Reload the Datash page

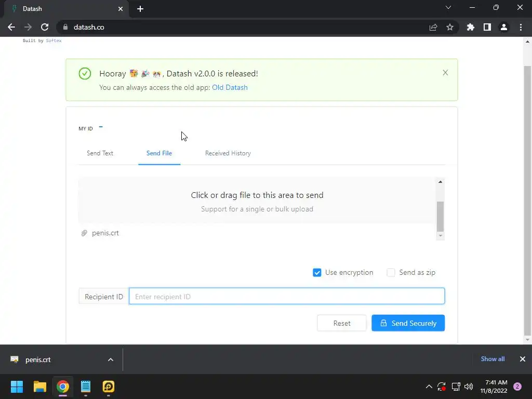click(x=45, y=27)
